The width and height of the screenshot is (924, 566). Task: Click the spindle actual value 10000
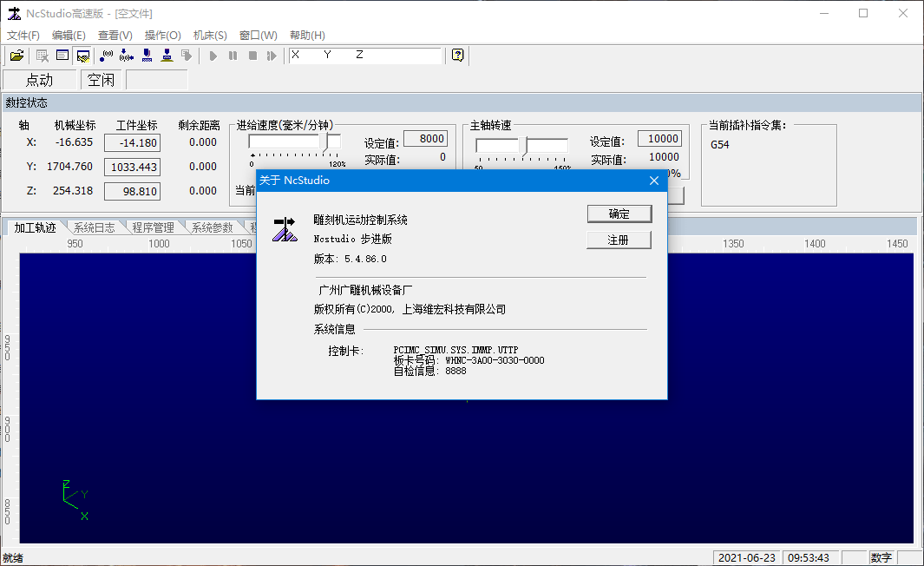tap(664, 157)
